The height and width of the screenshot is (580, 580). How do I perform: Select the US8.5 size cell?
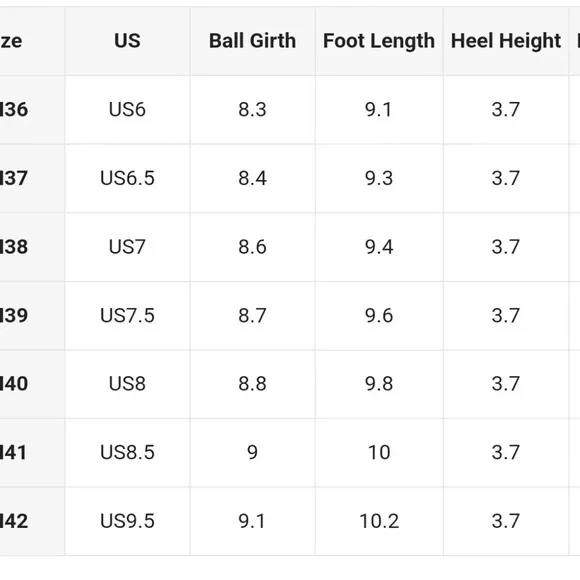click(127, 452)
